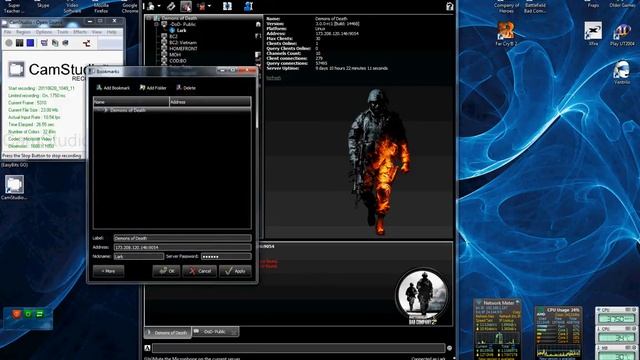Click Delete in the Bookmarks dialog

click(186, 88)
